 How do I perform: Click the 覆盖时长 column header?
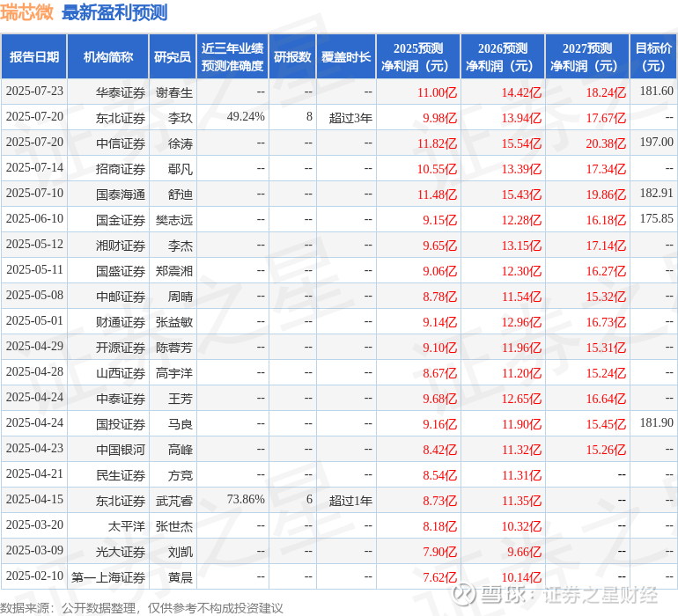tap(346, 56)
